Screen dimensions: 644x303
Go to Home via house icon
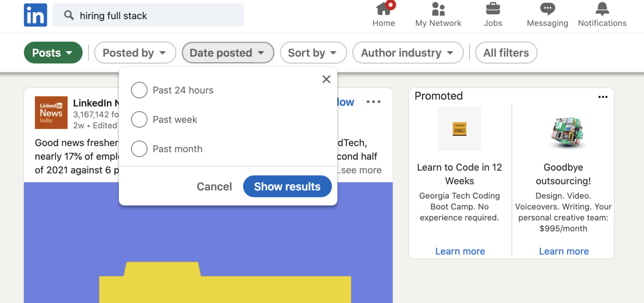pos(384,9)
